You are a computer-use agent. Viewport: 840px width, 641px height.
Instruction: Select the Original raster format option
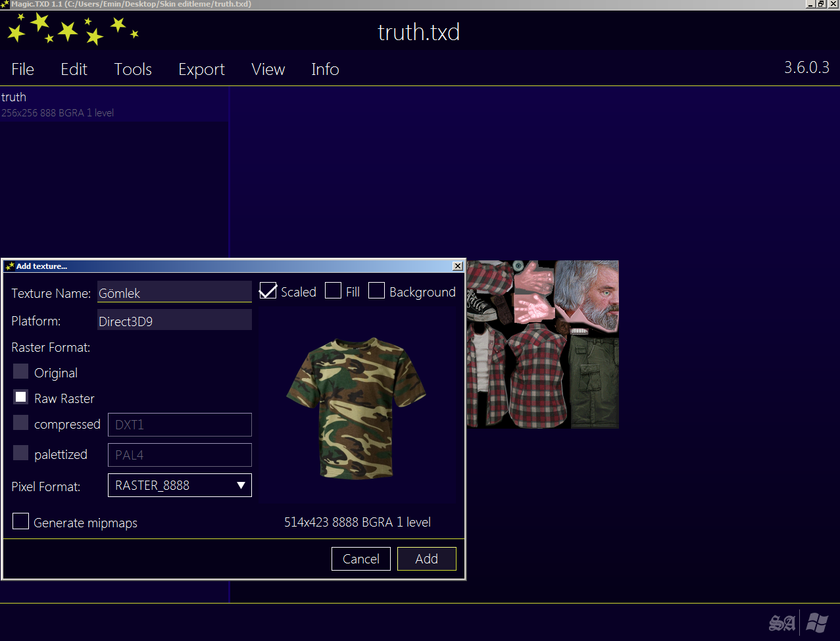[x=21, y=371]
